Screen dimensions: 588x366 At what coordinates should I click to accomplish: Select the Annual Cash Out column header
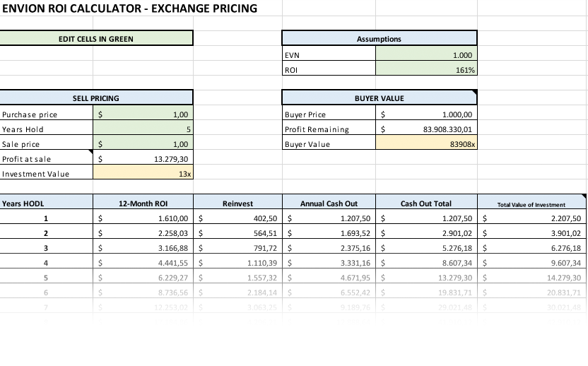(x=329, y=203)
